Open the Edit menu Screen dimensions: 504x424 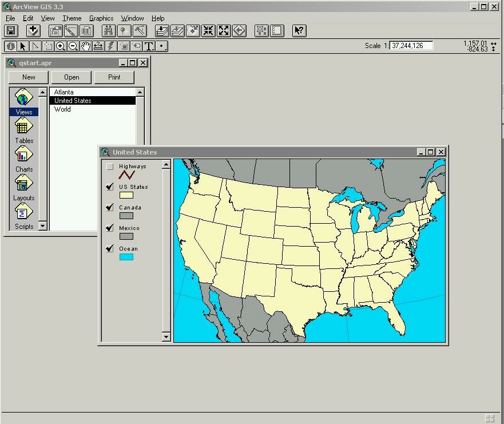click(28, 18)
